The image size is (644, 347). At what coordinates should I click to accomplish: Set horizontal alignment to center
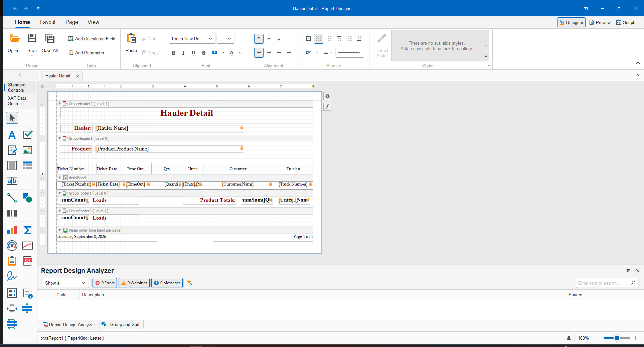(269, 53)
